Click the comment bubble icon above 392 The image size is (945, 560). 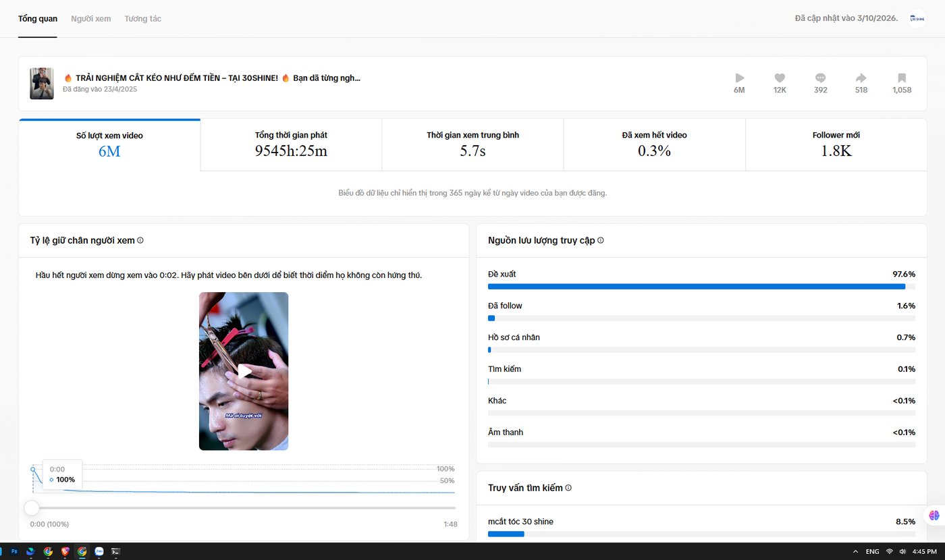click(x=820, y=78)
